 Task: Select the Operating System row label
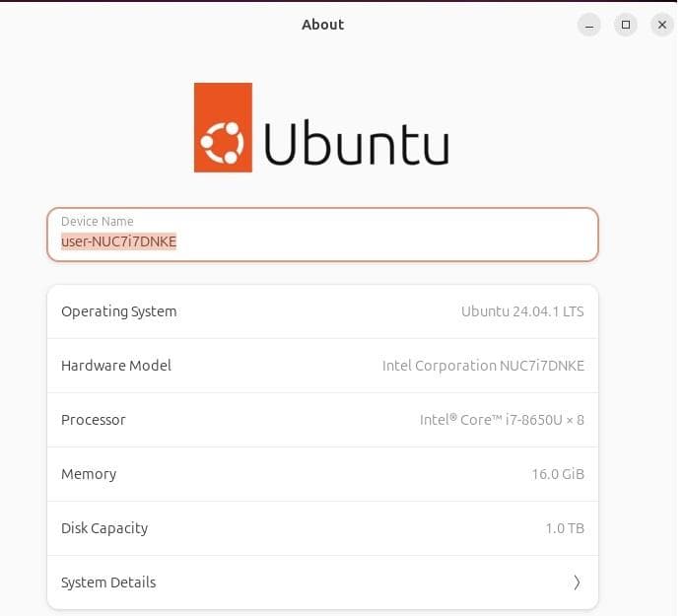119,311
